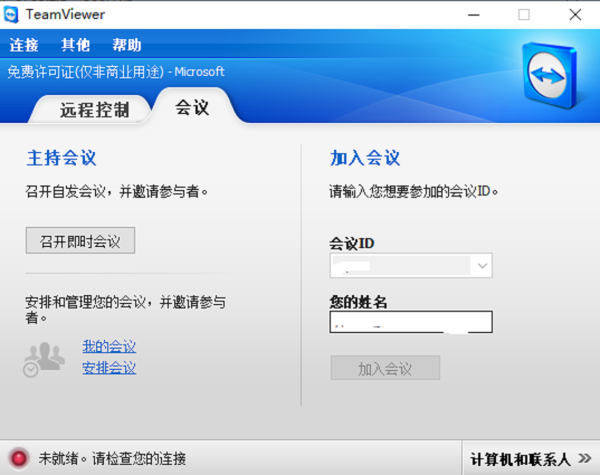Click the blue 加入会议 heading
This screenshot has width=600, height=475.
point(365,158)
